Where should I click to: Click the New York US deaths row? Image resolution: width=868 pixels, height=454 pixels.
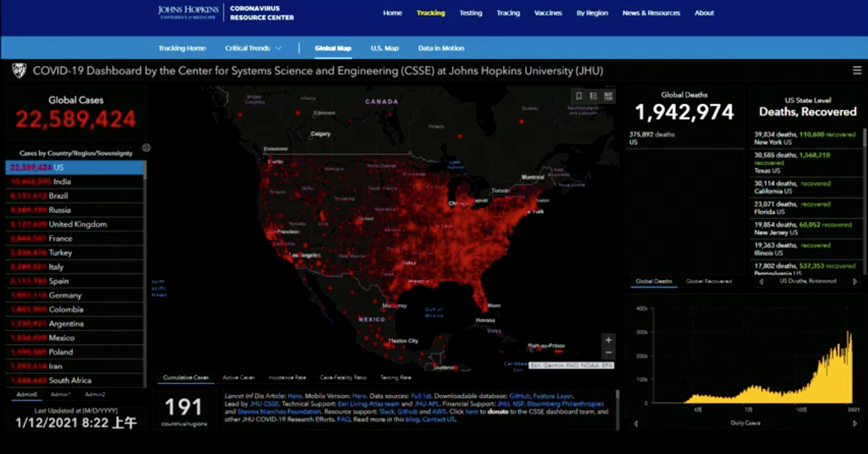pos(806,138)
